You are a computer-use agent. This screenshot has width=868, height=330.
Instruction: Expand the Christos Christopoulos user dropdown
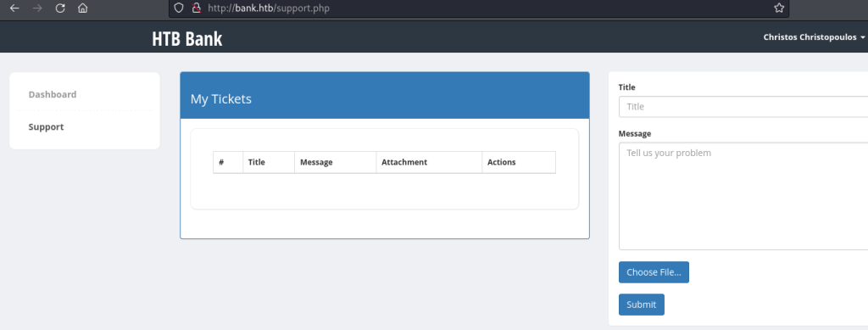[x=814, y=37]
